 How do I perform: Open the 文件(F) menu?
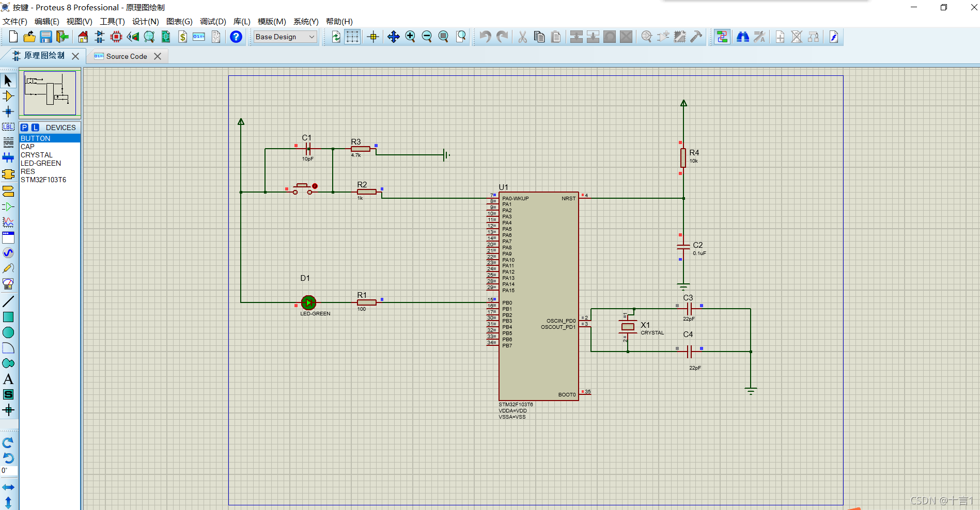tap(15, 21)
